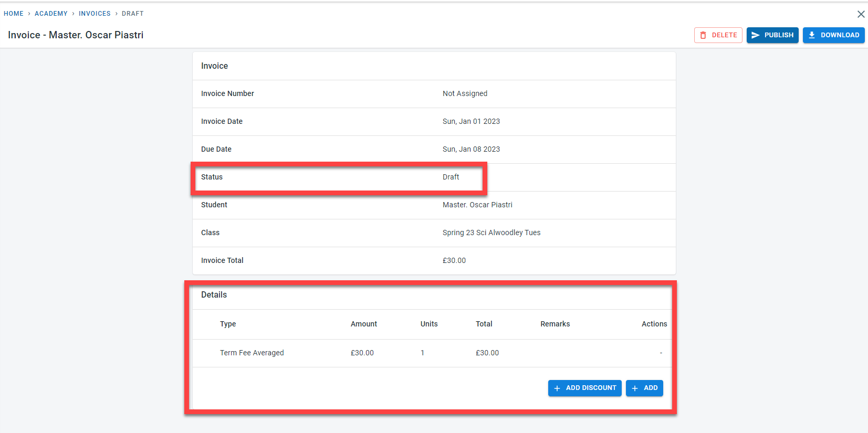Click the plus icon on Add Discount
This screenshot has height=433, width=868.
tap(557, 388)
